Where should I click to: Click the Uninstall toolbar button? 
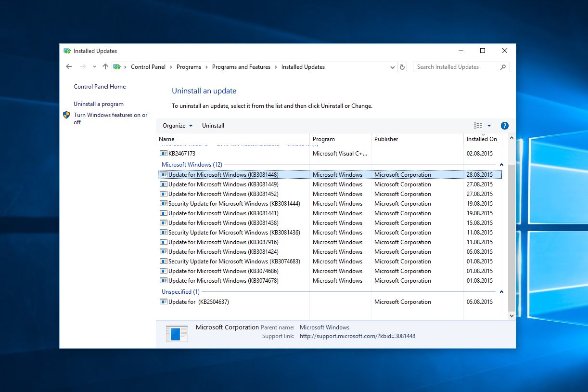213,126
